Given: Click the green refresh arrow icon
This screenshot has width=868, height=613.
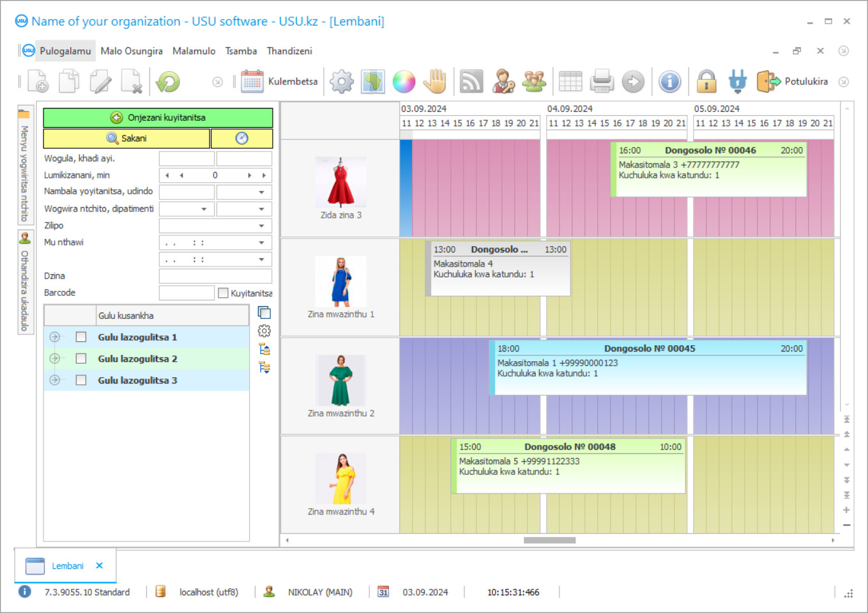Looking at the screenshot, I should (x=169, y=81).
